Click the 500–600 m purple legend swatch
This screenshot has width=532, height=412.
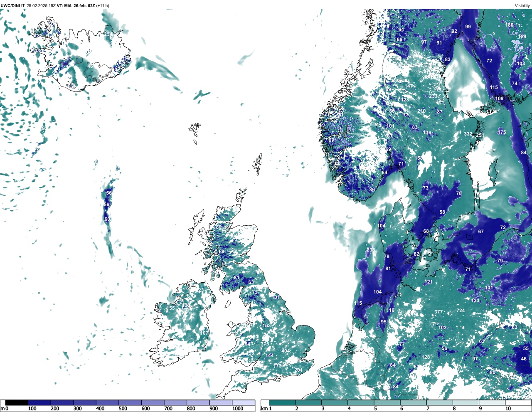click(x=130, y=402)
